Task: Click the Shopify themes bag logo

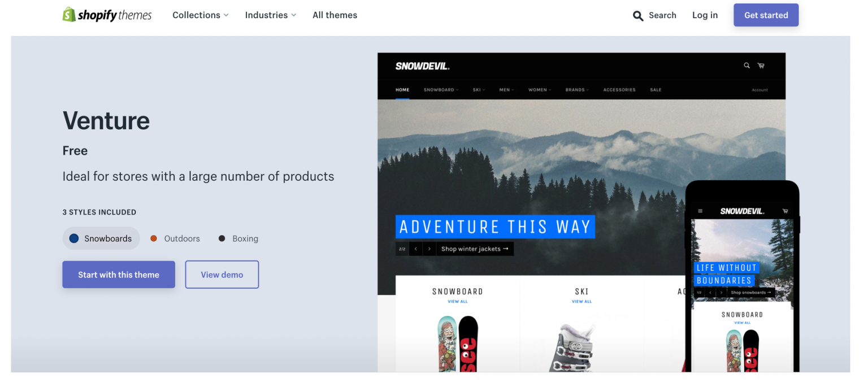Action: point(69,15)
